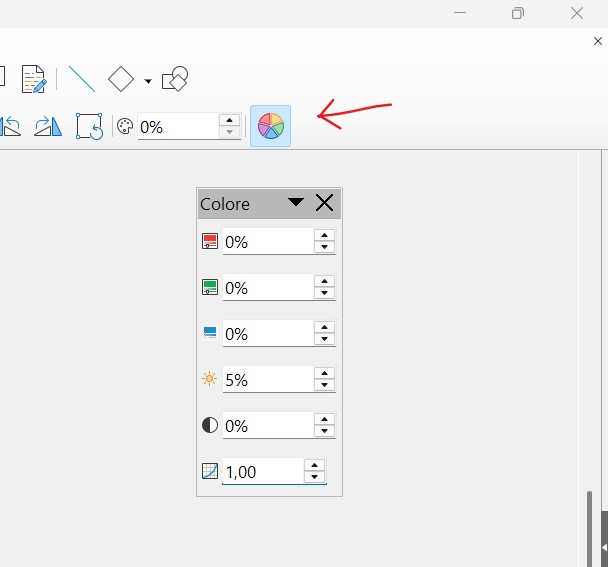
Task: Open the Draw Functions shapes icon
Action: point(175,79)
